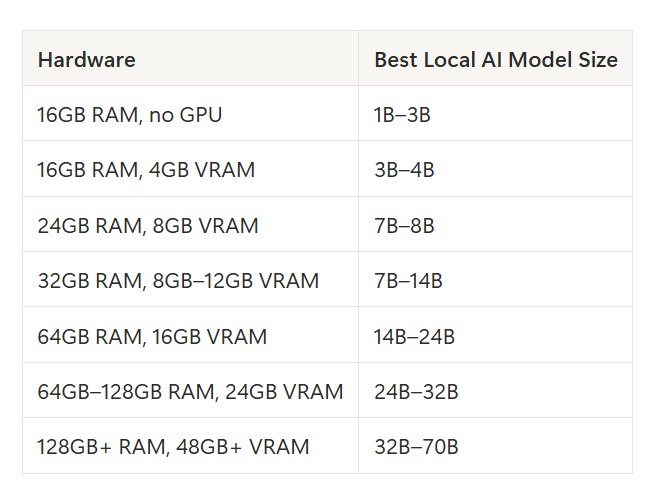Viewport: 655px width, 497px height.
Task: Select the 32B–70B model size cell
Action: [495, 446]
